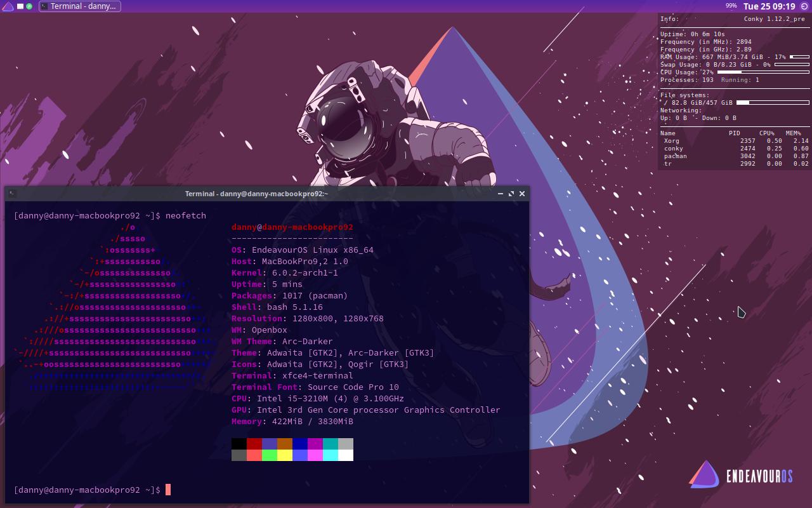Click the bright green neofetch color block
Viewport: 812px width, 508px height.
click(x=270, y=455)
